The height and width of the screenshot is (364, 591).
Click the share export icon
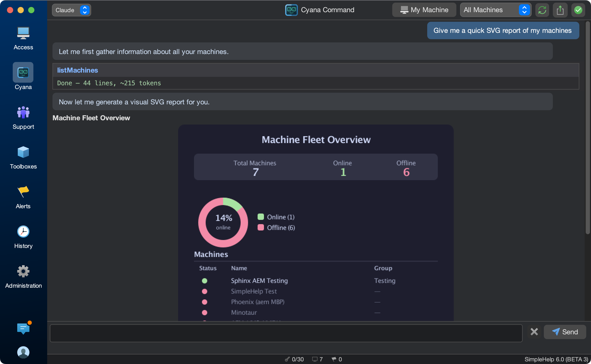(x=560, y=10)
